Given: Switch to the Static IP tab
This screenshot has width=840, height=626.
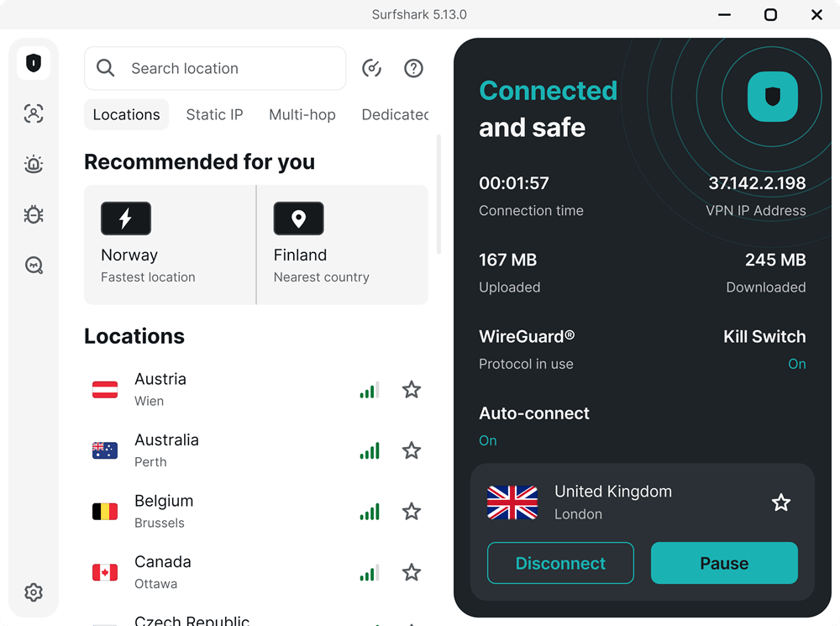Looking at the screenshot, I should point(215,114).
